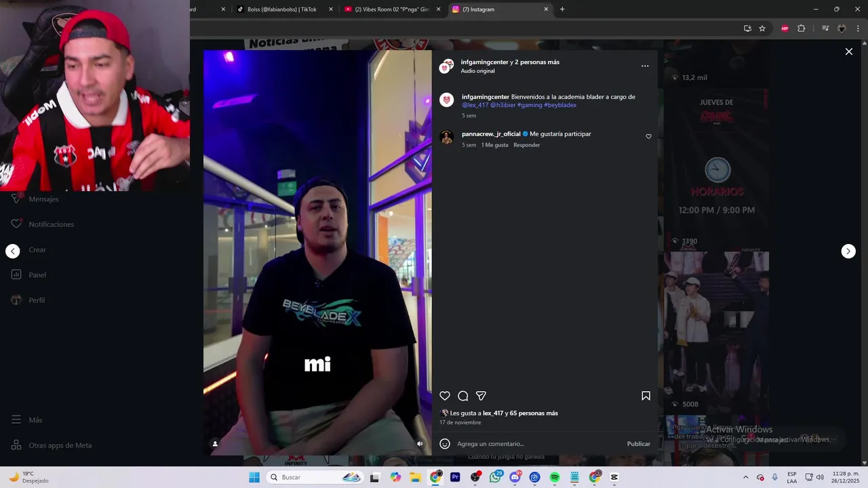Mute or unmute the video audio
The height and width of the screenshot is (488, 868).
pos(420,444)
